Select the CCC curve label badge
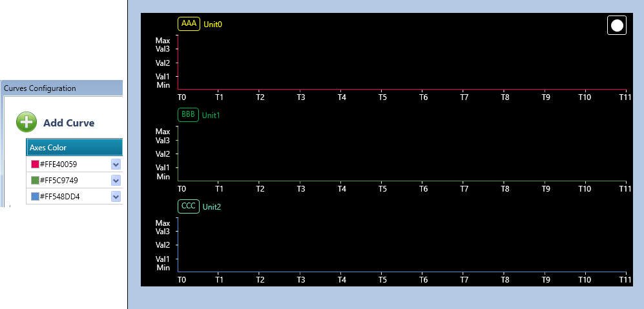This screenshot has height=309, width=644. click(x=188, y=206)
